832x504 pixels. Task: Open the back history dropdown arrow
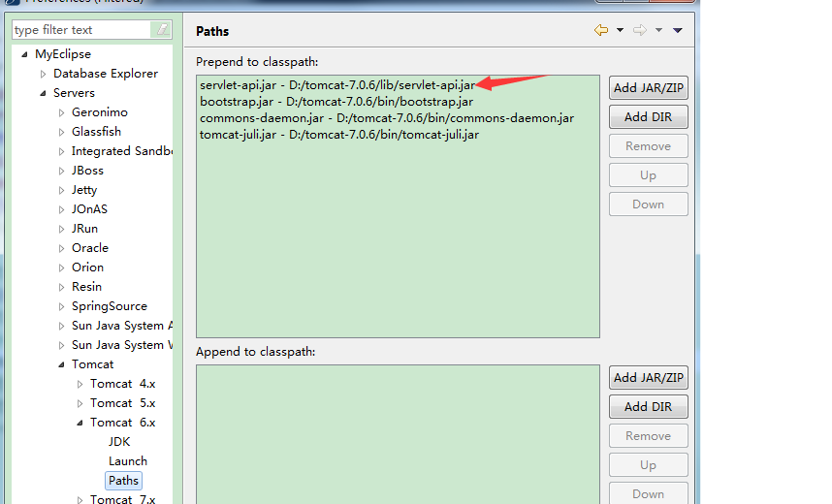(620, 30)
